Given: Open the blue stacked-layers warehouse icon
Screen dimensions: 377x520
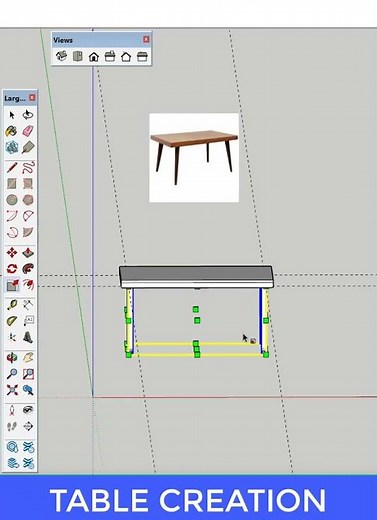Looking at the screenshot, I should 12,463.
